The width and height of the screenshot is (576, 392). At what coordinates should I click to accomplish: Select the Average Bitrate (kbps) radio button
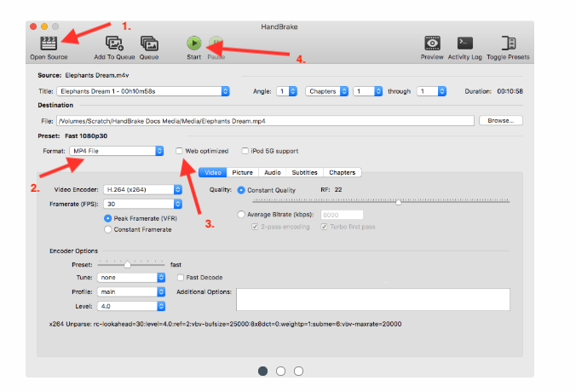click(241, 215)
